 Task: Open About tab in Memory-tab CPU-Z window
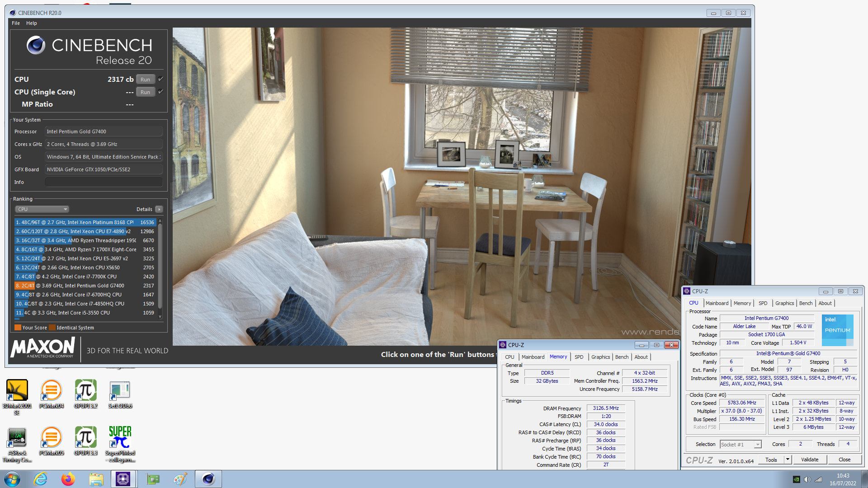click(641, 357)
